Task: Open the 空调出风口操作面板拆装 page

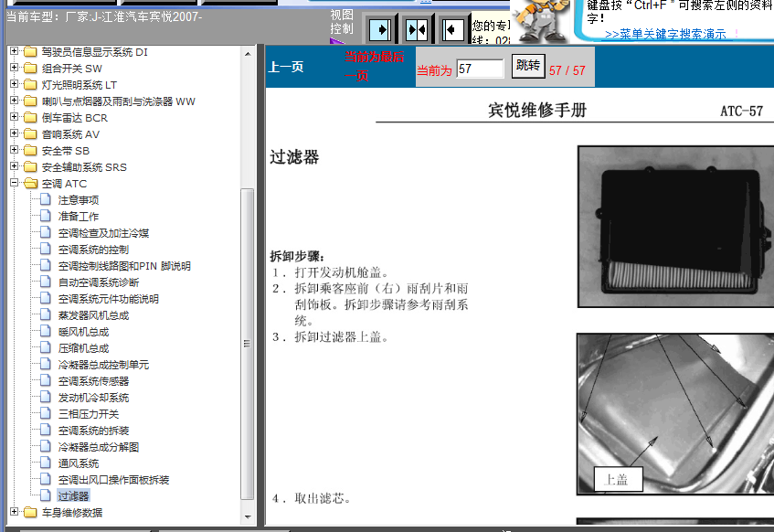Action: coord(113,480)
